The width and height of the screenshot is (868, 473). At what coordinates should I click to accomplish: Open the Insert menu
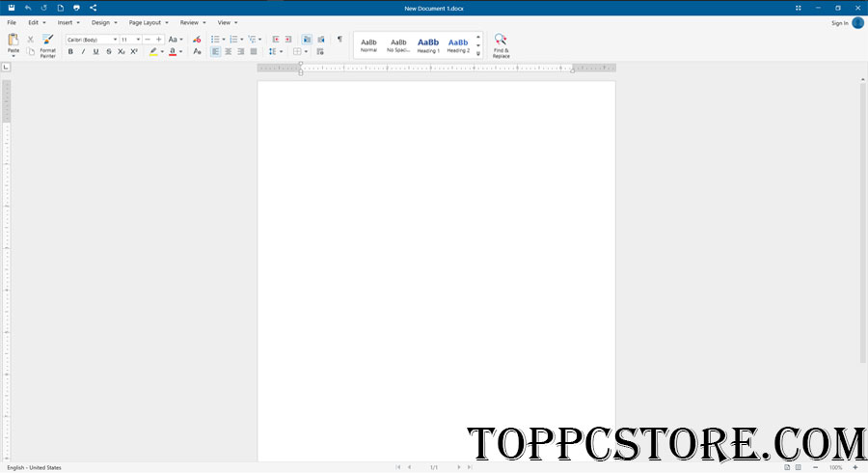coord(68,23)
